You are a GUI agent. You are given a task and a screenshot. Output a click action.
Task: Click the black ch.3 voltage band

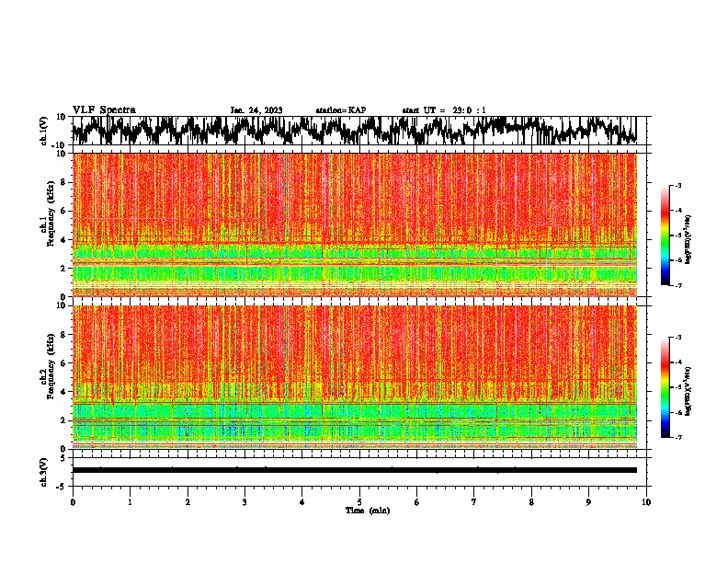[x=354, y=470]
